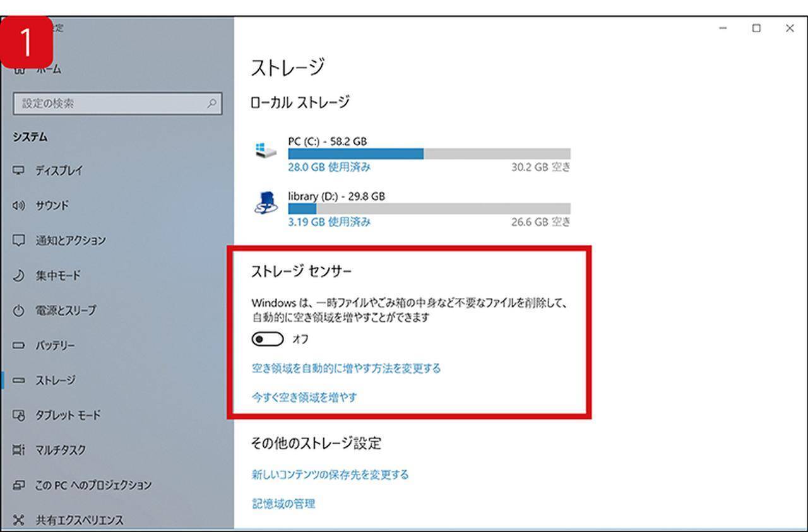Open サウンド settings page

52,205
